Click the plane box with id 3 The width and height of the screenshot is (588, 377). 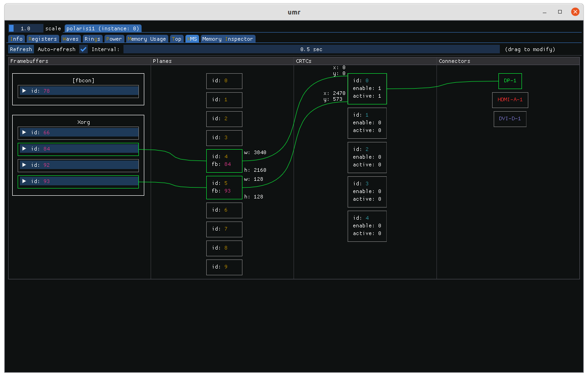coord(224,138)
